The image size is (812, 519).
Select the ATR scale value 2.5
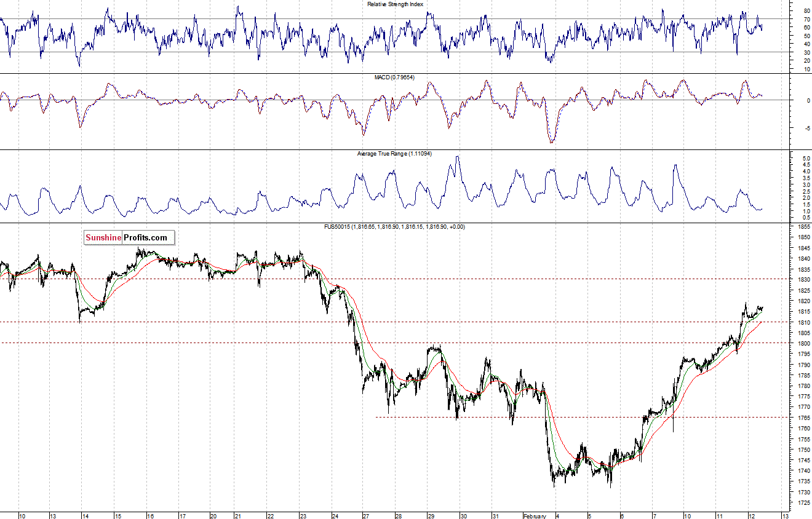806,191
